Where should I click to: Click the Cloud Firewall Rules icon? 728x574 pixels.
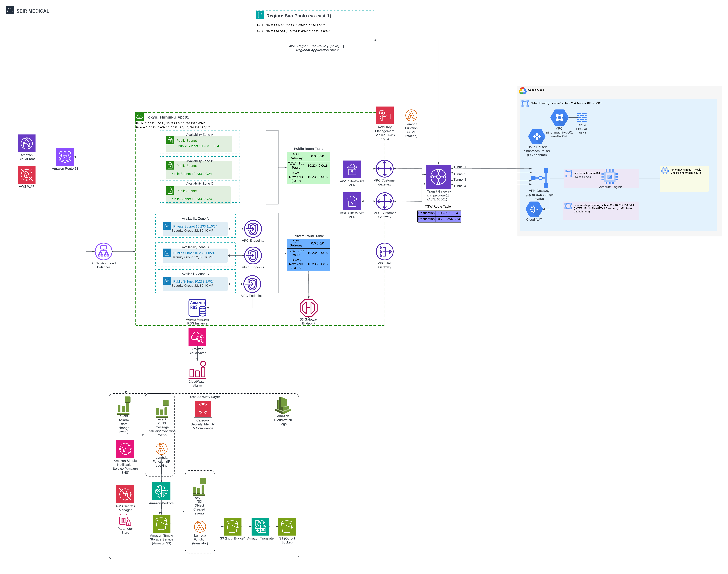tap(582, 117)
